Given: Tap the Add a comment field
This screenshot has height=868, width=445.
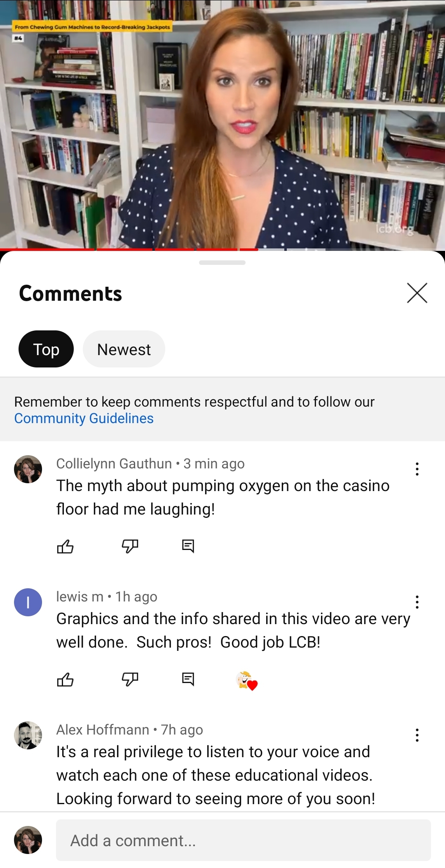Looking at the screenshot, I should click(244, 840).
